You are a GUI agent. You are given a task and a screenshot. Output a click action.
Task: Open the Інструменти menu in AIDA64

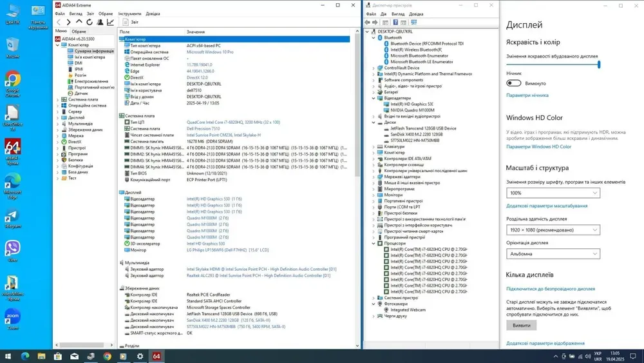coord(129,14)
